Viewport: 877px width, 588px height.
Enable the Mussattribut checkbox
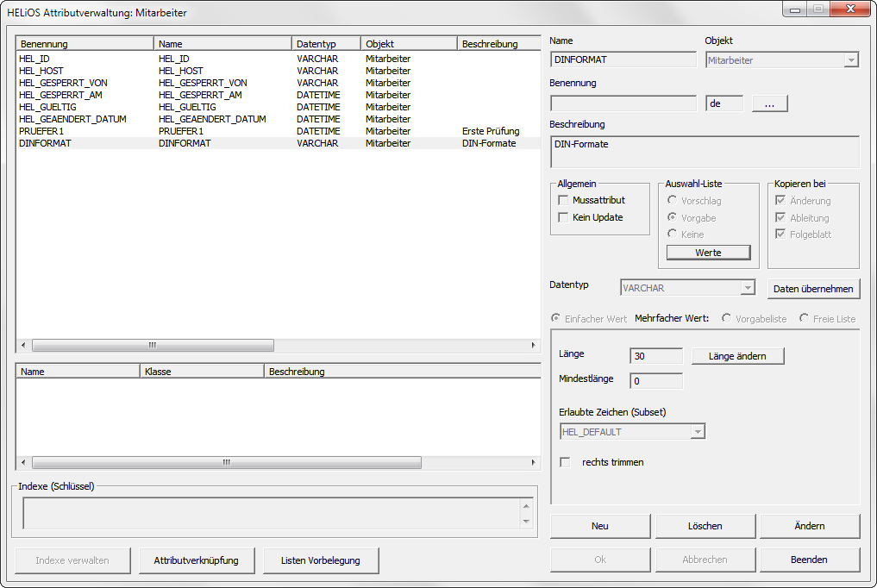[564, 200]
